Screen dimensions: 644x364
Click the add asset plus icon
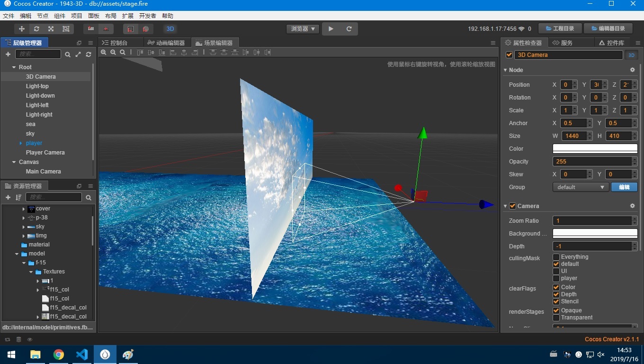pos(8,198)
